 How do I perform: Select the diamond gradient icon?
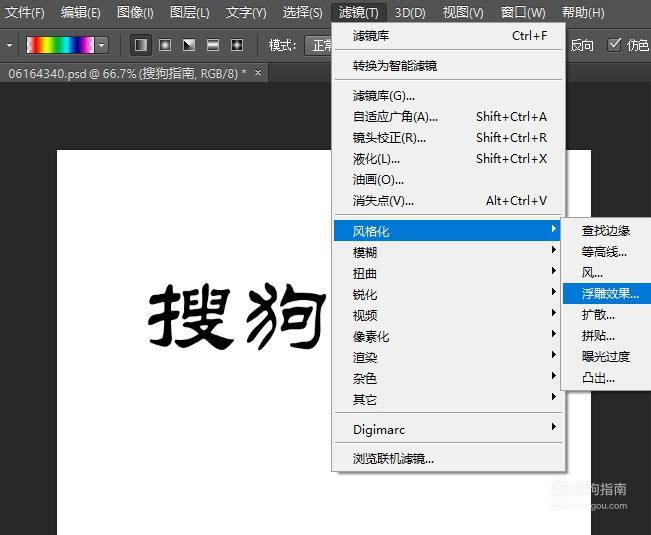[237, 45]
